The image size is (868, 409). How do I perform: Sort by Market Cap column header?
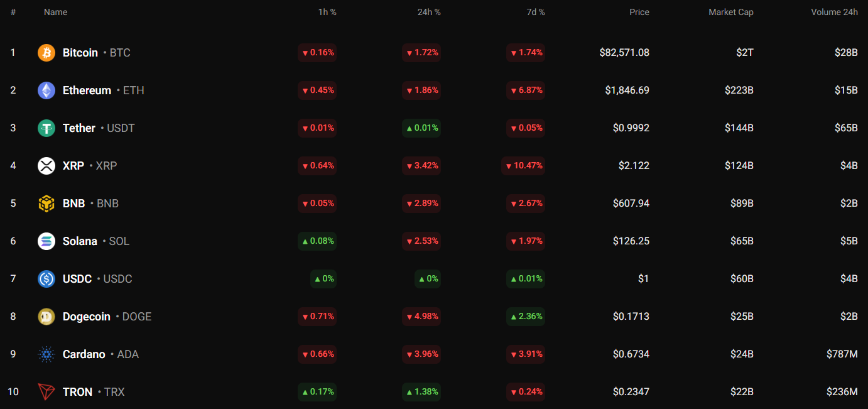(730, 12)
